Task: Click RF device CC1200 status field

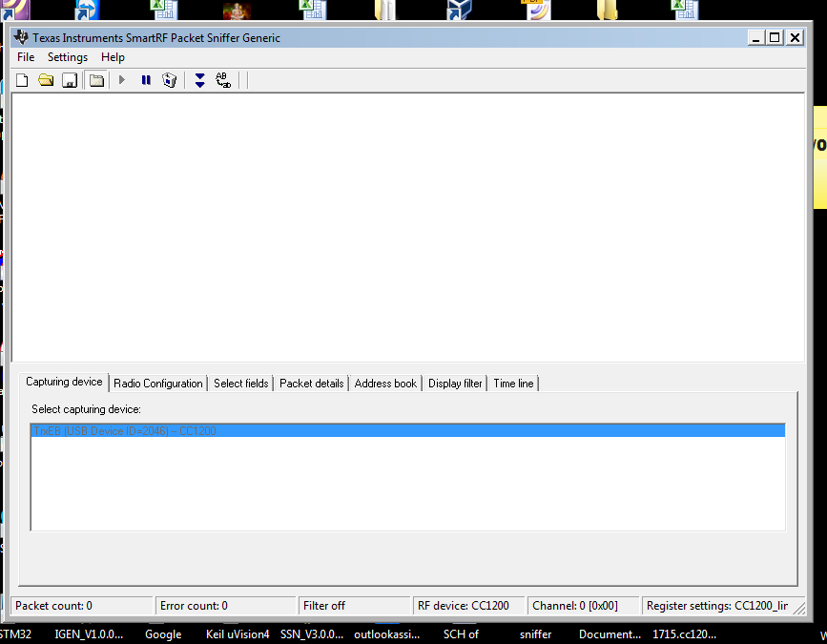Action: coord(469,606)
